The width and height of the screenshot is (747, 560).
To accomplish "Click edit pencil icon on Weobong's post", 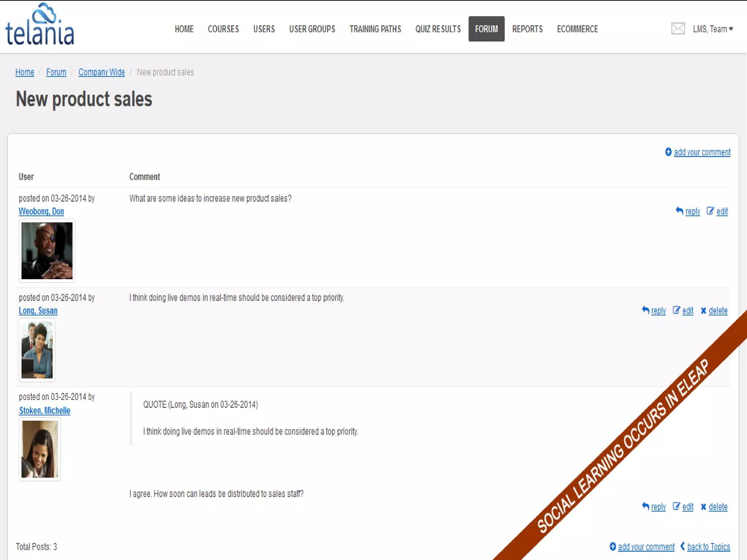I will click(x=710, y=211).
